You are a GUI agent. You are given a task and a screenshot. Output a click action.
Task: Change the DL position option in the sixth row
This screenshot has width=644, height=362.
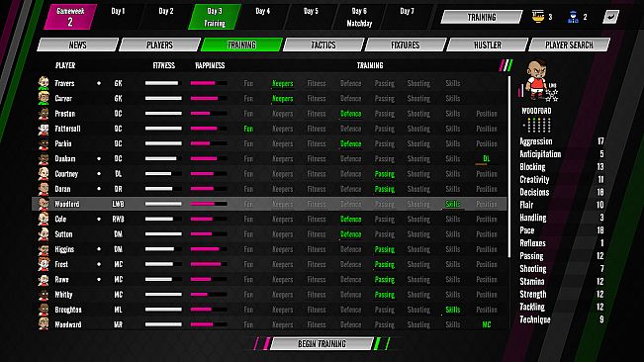click(487, 159)
